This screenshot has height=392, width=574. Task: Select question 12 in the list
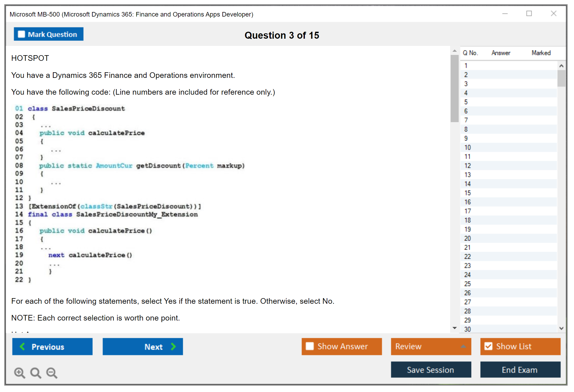(467, 166)
